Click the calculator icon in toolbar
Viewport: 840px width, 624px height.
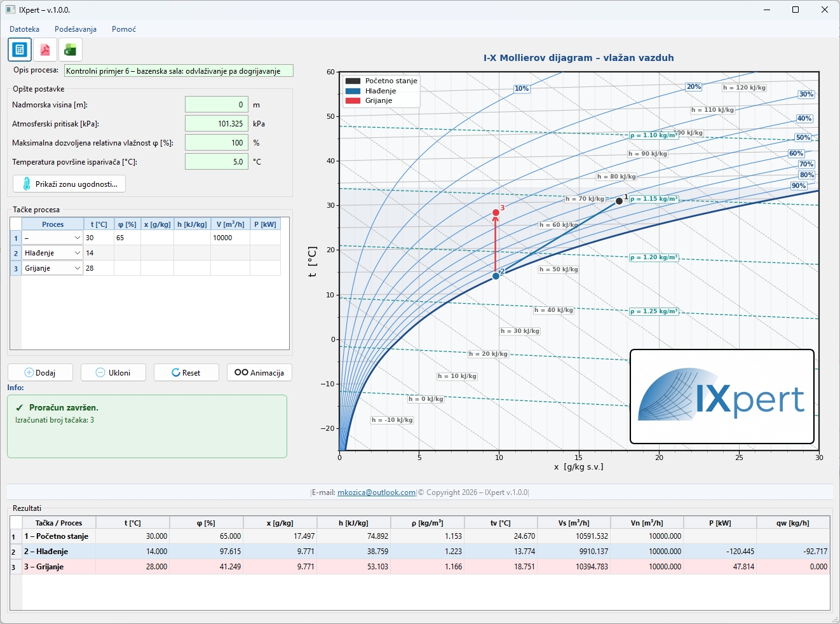20,50
